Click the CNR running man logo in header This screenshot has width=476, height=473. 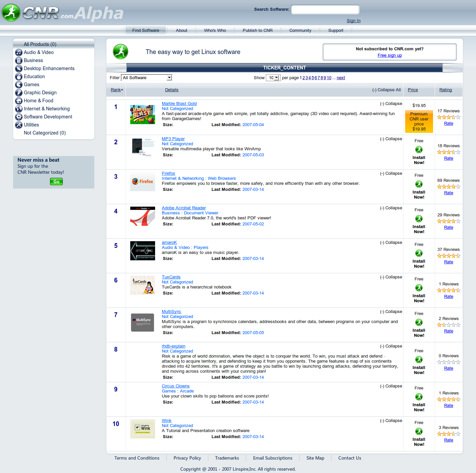[x=11, y=13]
